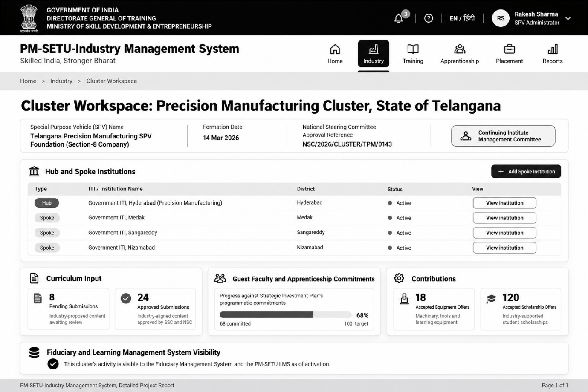Click the Add Spoke Institution button
This screenshot has width=588, height=392.
point(526,171)
